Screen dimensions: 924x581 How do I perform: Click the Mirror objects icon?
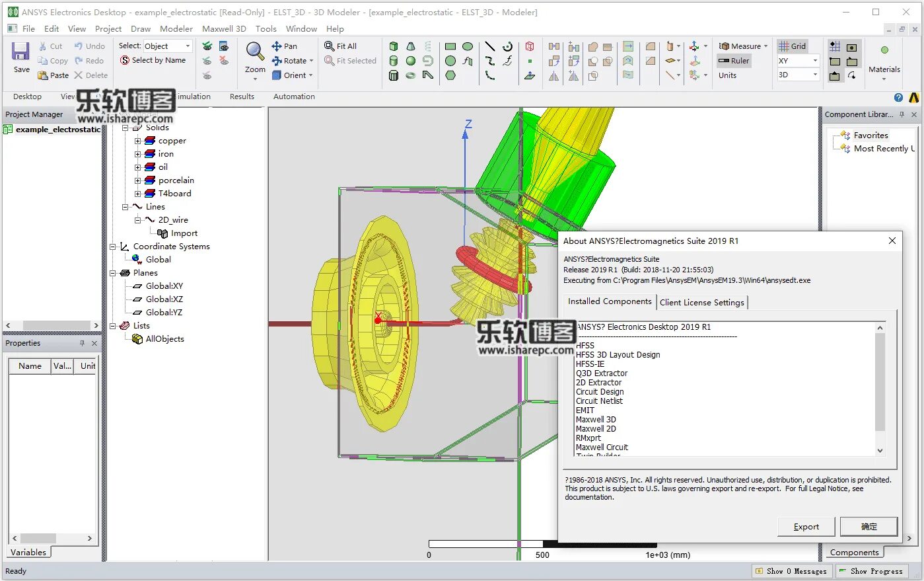pos(554,75)
